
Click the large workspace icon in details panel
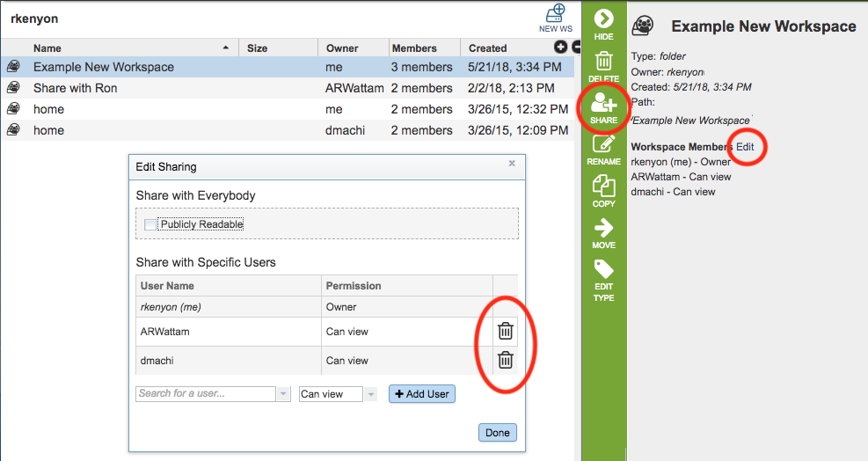point(643,26)
